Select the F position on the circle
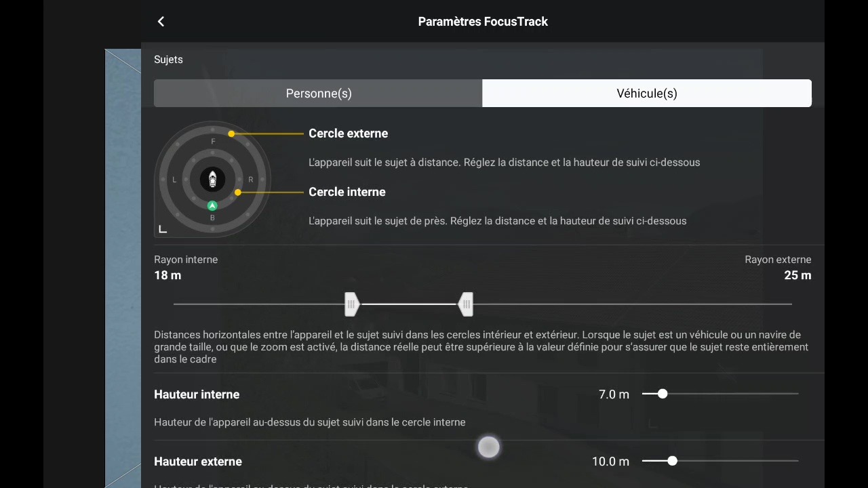Viewport: 868px width, 488px height. (213, 142)
